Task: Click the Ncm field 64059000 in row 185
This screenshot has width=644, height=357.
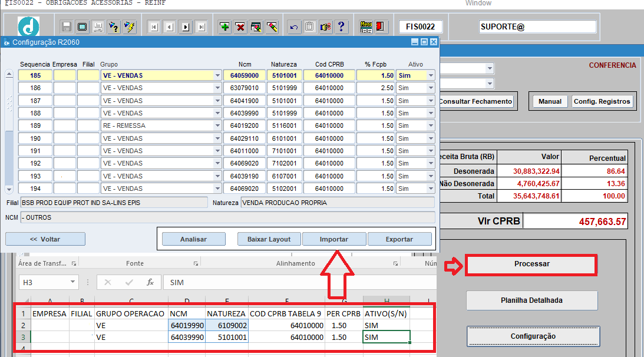Action: [245, 75]
